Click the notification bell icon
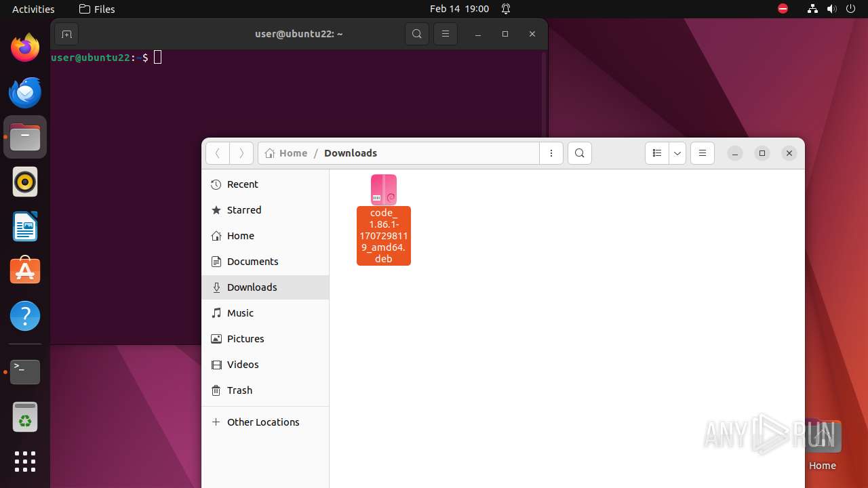 click(x=506, y=9)
